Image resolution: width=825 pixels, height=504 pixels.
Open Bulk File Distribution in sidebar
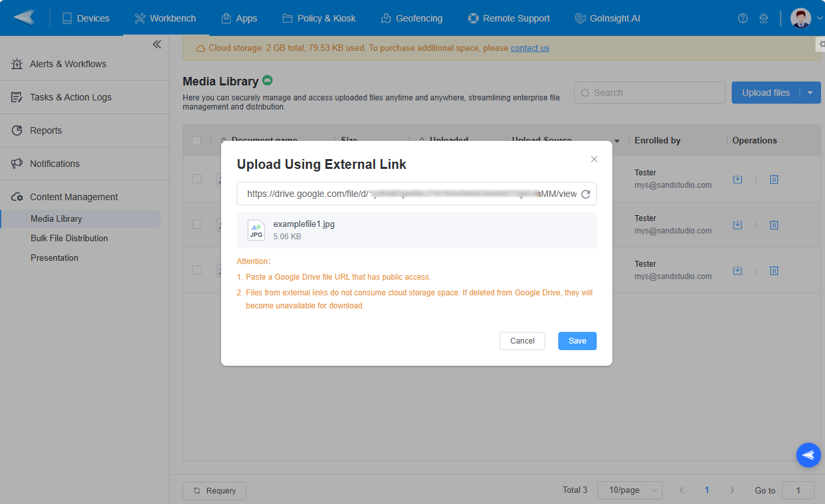[x=69, y=238]
